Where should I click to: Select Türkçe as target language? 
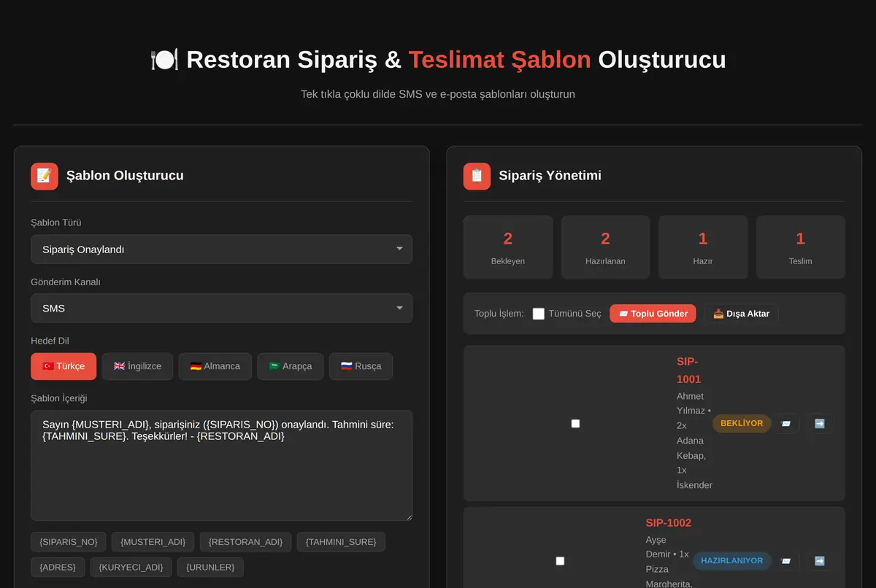point(64,366)
